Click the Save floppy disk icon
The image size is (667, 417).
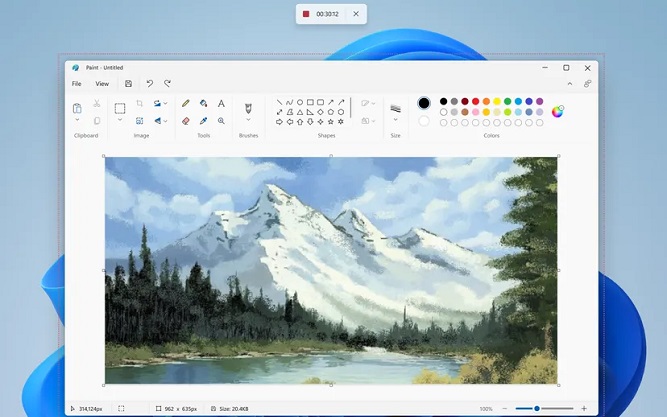128,84
